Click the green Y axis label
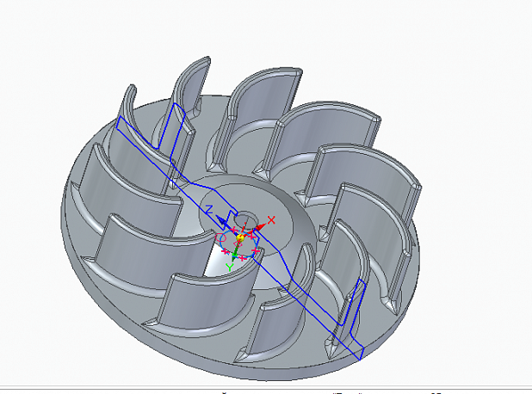Image resolution: width=532 pixels, height=394 pixels. [230, 268]
